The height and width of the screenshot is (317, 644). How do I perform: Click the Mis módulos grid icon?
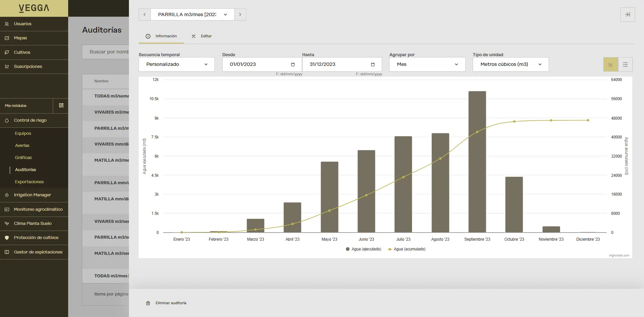[61, 106]
